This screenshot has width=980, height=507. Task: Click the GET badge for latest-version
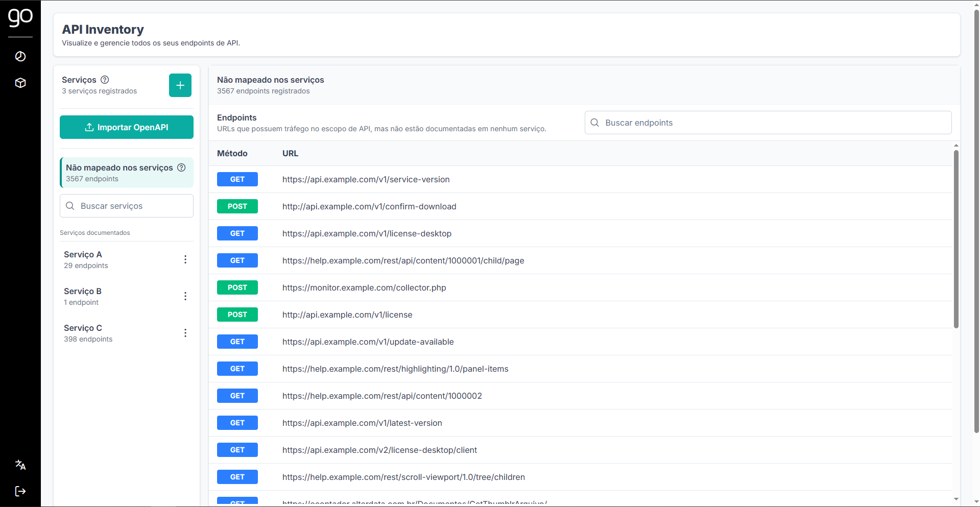pyautogui.click(x=237, y=423)
